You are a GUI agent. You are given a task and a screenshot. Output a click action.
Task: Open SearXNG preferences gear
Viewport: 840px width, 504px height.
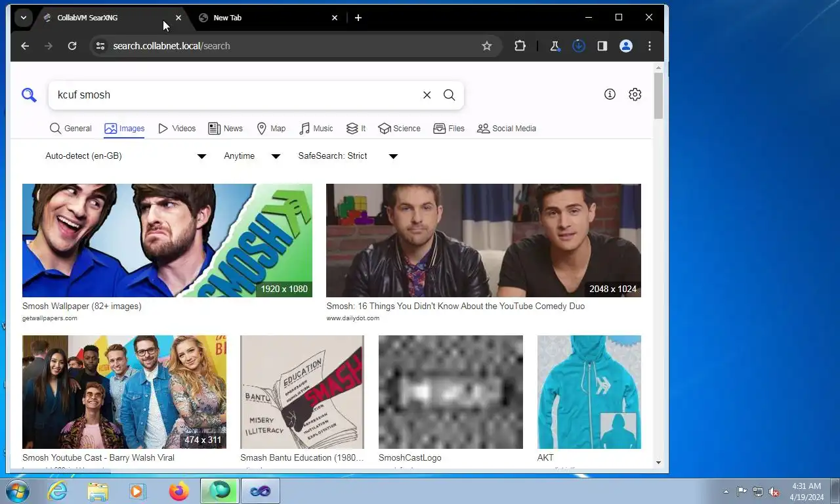click(x=635, y=94)
